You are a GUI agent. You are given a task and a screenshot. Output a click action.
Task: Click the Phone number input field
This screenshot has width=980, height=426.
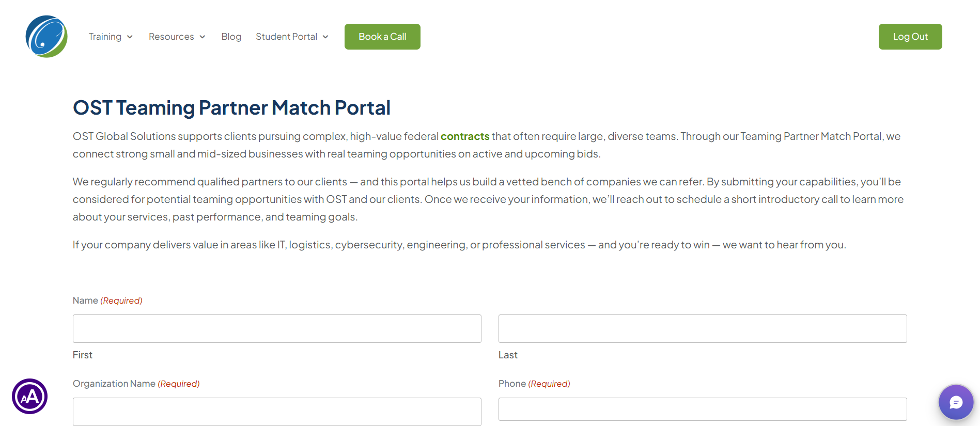703,409
